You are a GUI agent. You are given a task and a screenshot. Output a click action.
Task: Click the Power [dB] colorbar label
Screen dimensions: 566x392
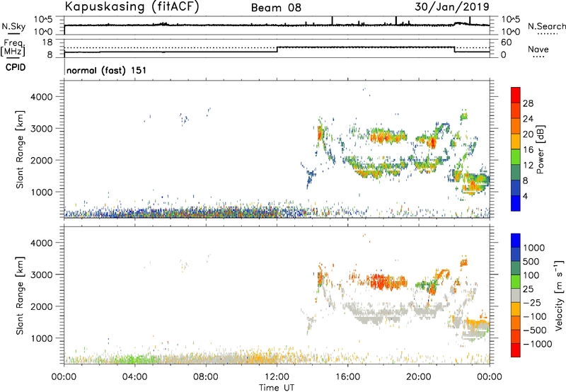click(540, 150)
